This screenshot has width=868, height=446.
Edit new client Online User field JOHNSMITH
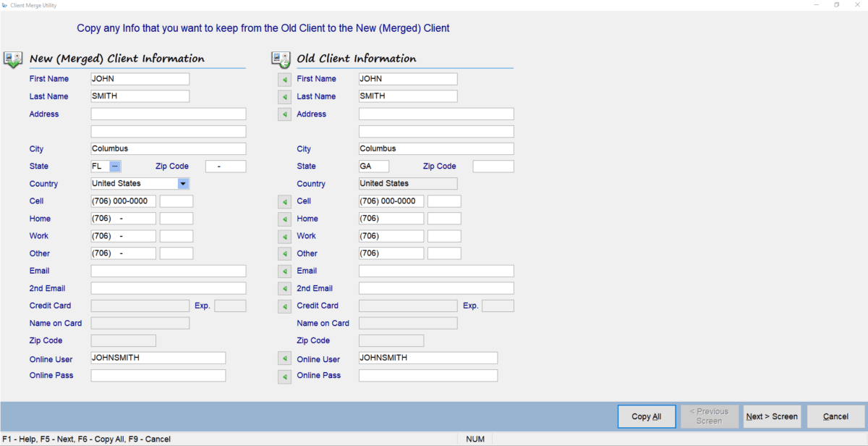[x=158, y=358]
